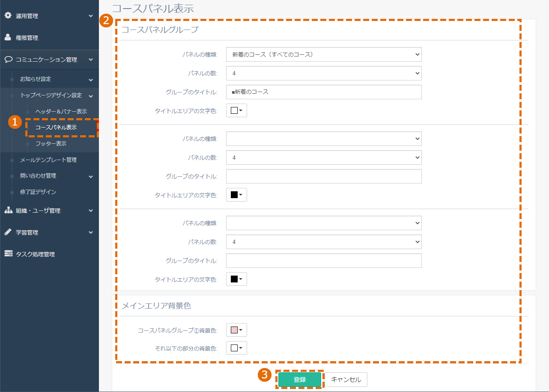This screenshot has height=392, width=549.
Task: Open the empty second パネルの種類 dropdown
Action: click(x=324, y=139)
